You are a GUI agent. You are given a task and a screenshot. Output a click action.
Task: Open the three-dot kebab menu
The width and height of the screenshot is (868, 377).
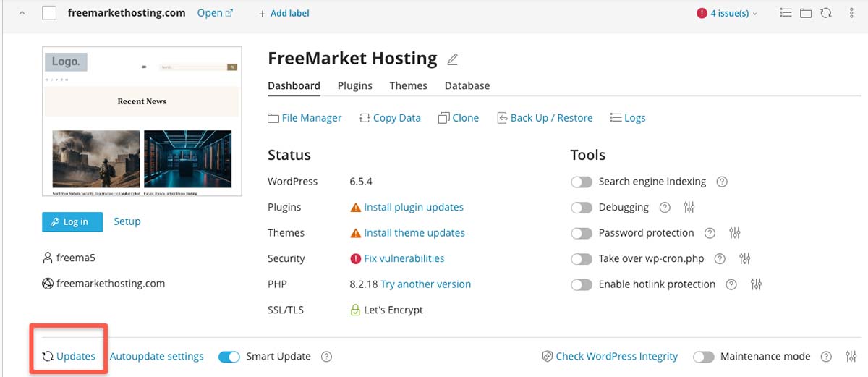tap(851, 13)
